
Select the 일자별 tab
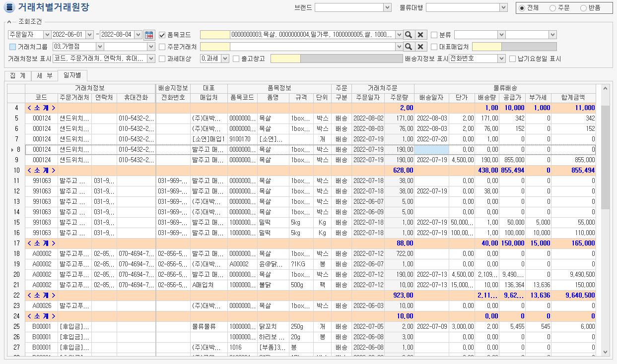tap(72, 75)
